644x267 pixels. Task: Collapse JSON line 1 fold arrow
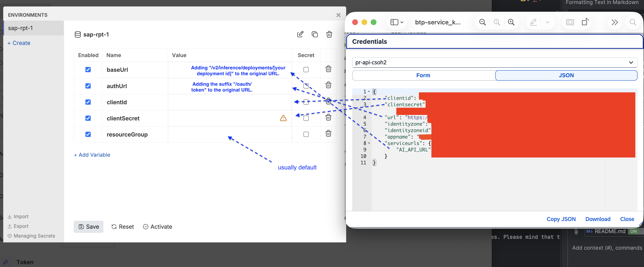point(369,92)
